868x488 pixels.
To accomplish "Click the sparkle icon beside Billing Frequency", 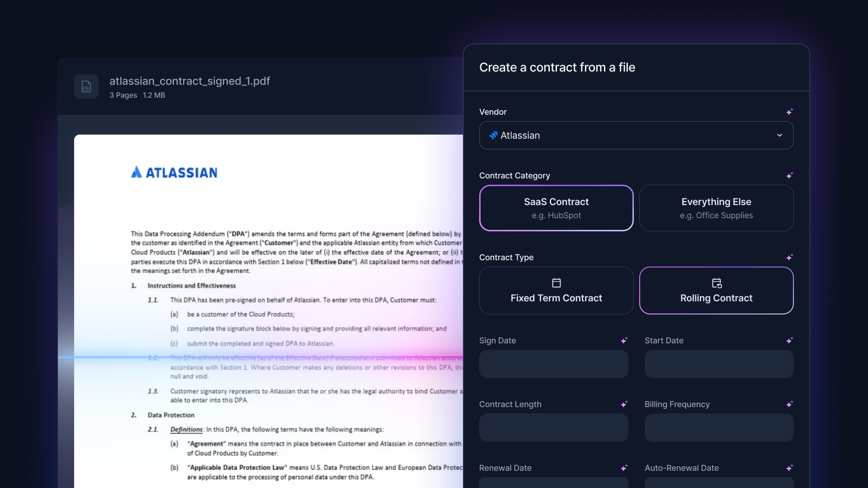I will tap(789, 404).
